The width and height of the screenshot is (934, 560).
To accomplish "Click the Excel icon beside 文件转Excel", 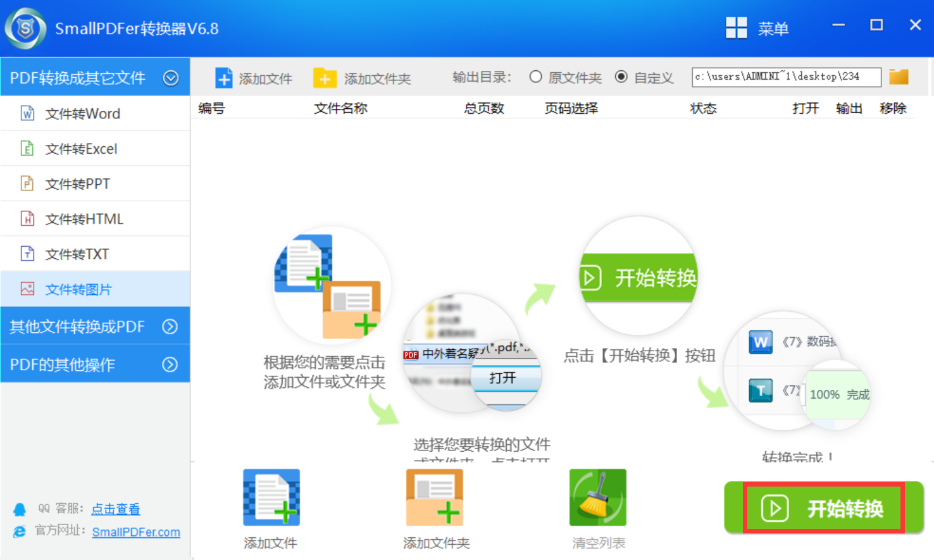I will pyautogui.click(x=27, y=149).
